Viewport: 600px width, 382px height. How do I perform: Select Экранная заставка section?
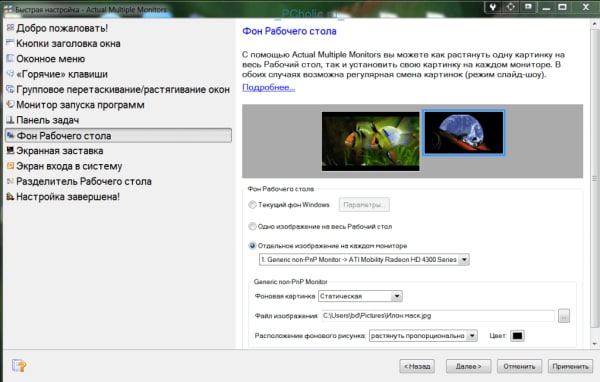pos(60,150)
